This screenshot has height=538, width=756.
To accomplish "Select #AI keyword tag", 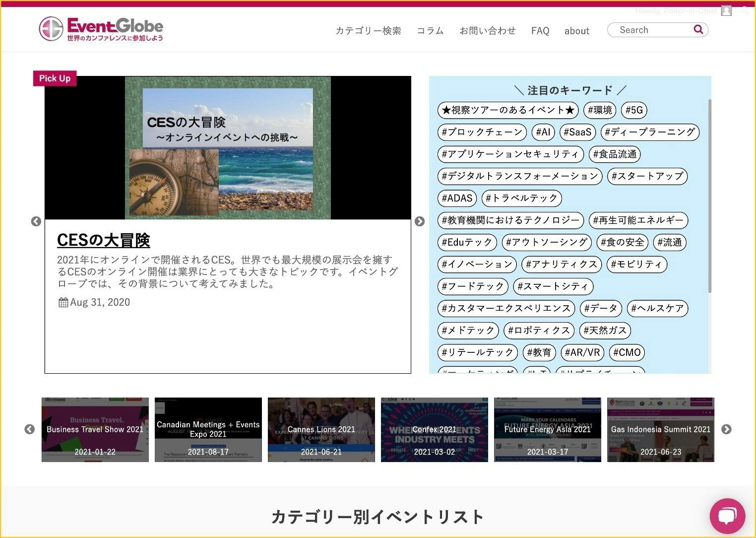I will coord(543,132).
